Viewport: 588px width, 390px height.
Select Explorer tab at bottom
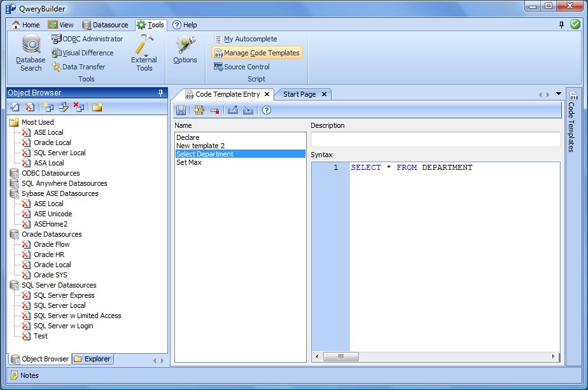pos(93,359)
